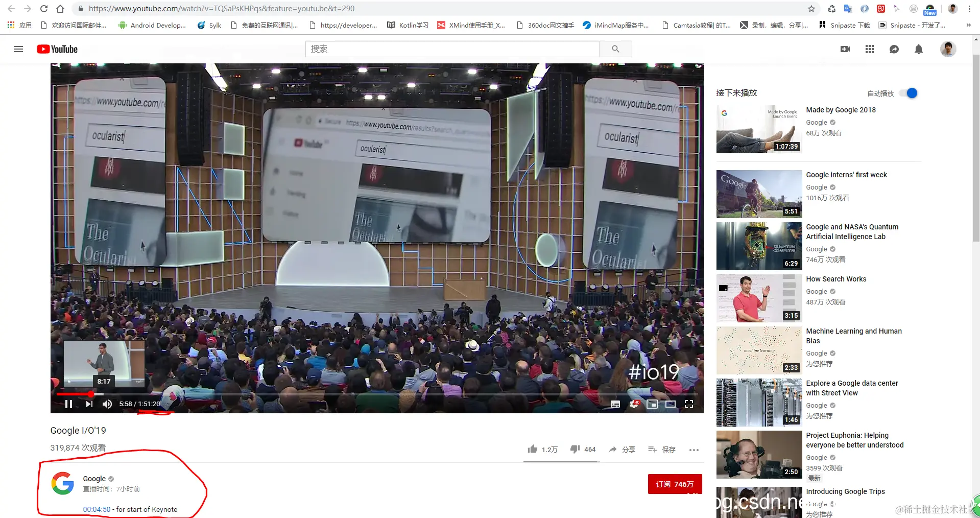Open the XMind bookmark
This screenshot has height=518, width=980.
pyautogui.click(x=471, y=25)
